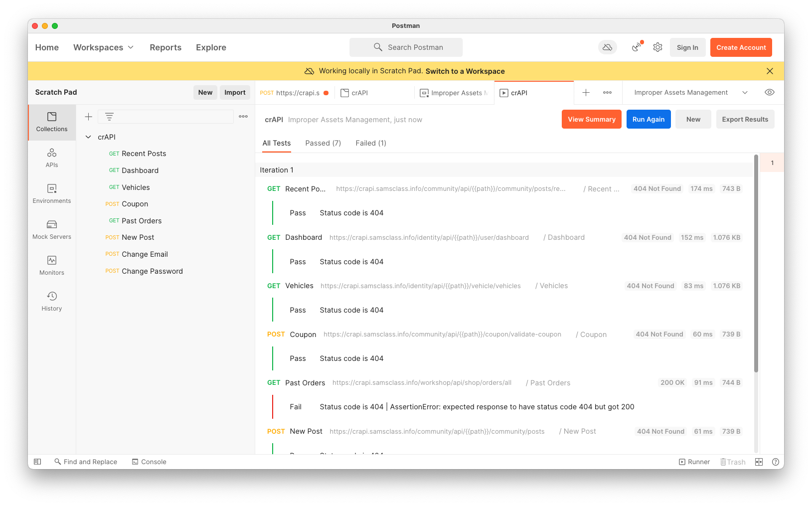The height and width of the screenshot is (506, 812).
Task: Switch to the crAPI collection tab
Action: click(374, 93)
